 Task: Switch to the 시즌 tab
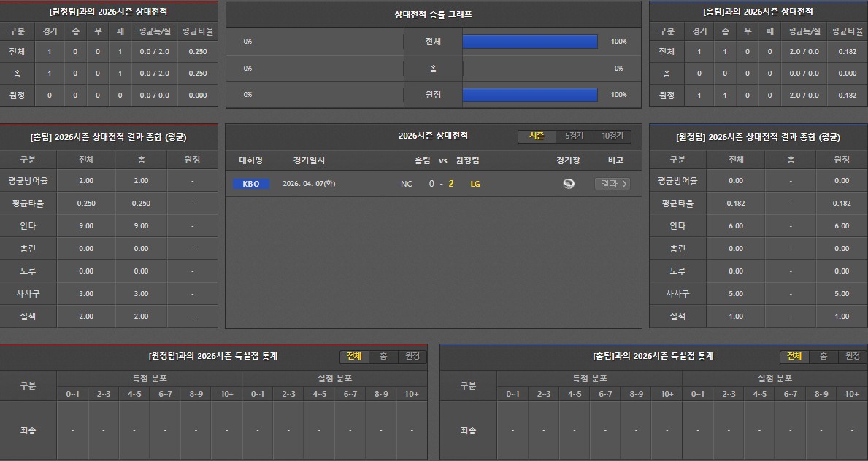click(537, 136)
